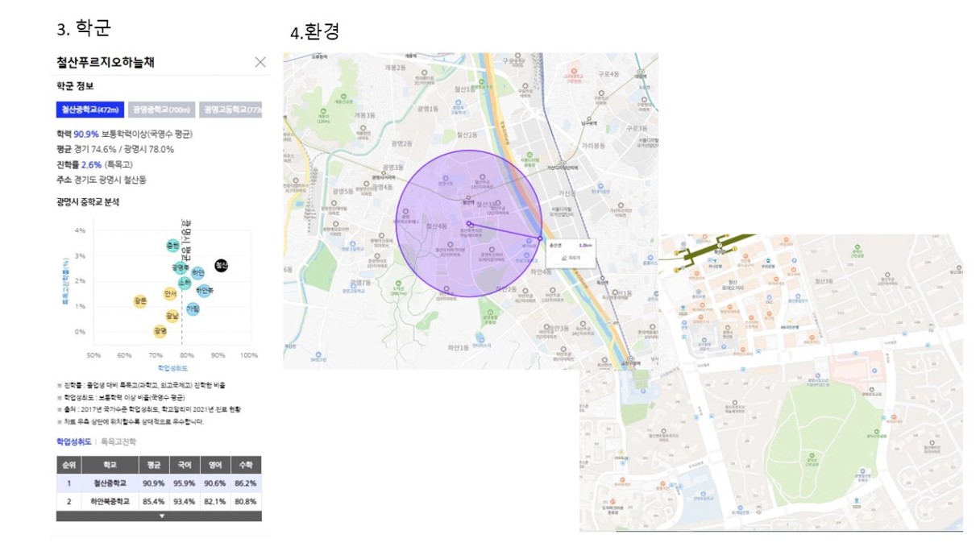Select the 하안북중학교 row in the ranking table

coord(159,501)
